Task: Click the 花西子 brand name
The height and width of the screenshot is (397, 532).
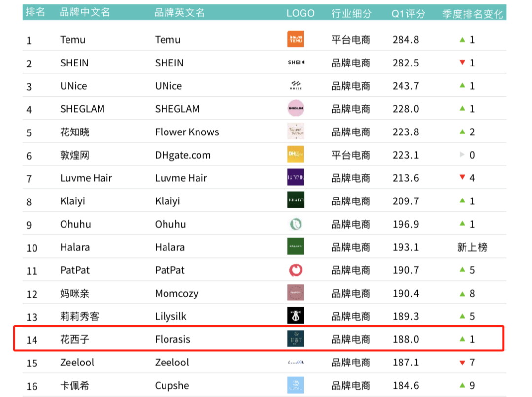Action: [75, 339]
